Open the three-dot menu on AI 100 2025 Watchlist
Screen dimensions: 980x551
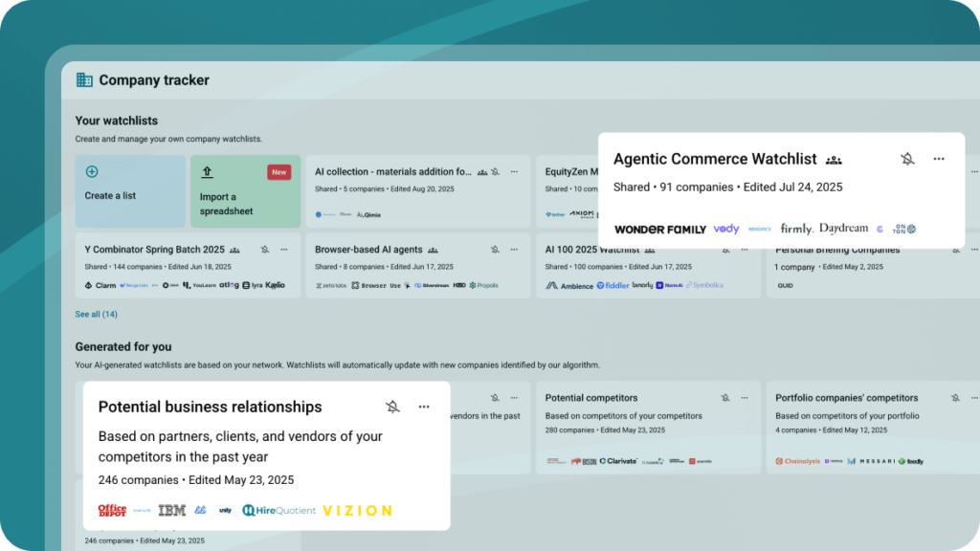[x=745, y=250]
